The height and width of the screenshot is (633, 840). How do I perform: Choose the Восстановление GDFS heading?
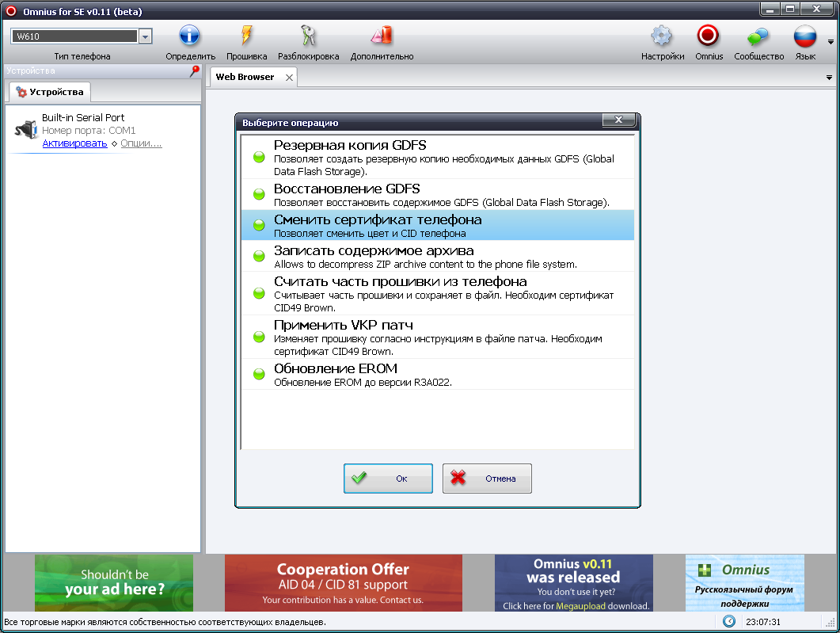coord(347,189)
